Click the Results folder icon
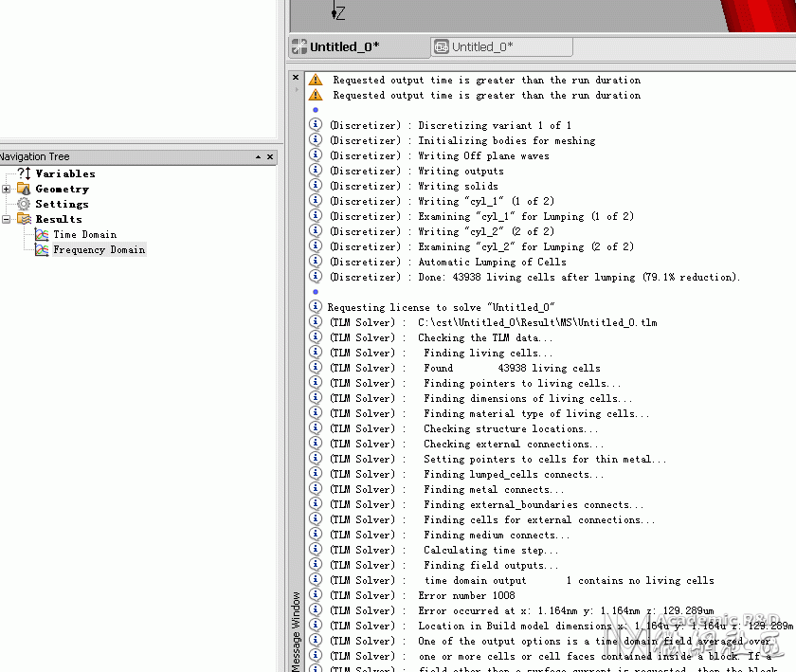The width and height of the screenshot is (796, 672). [x=24, y=219]
